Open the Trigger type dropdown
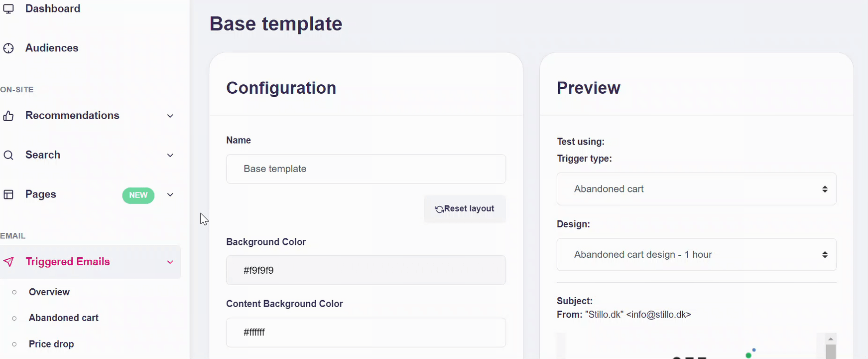The width and height of the screenshot is (868, 359). coord(696,189)
